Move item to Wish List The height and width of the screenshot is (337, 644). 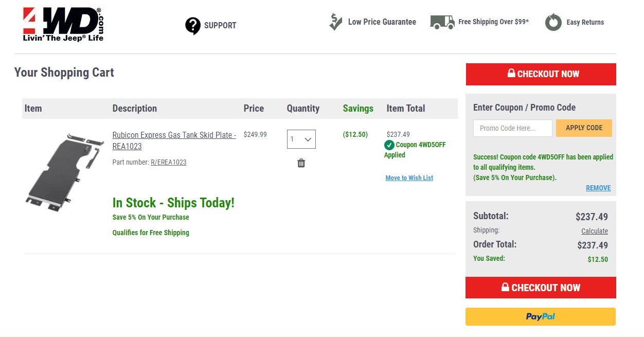(409, 178)
